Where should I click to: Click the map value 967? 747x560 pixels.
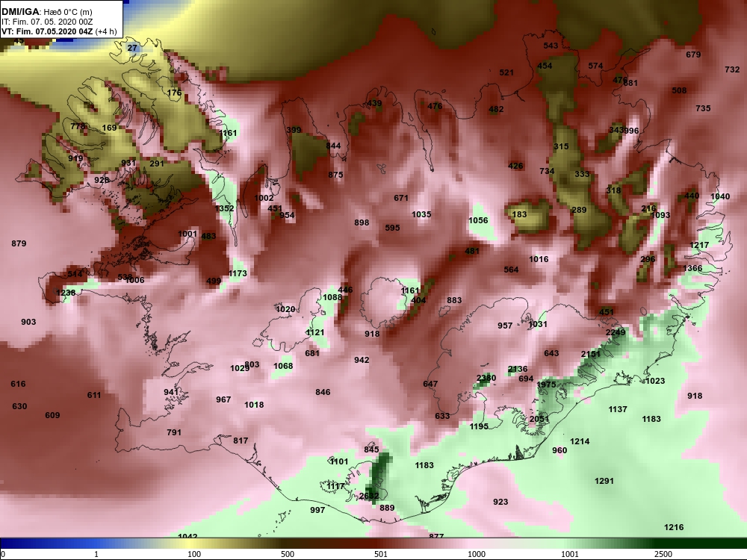point(223,399)
